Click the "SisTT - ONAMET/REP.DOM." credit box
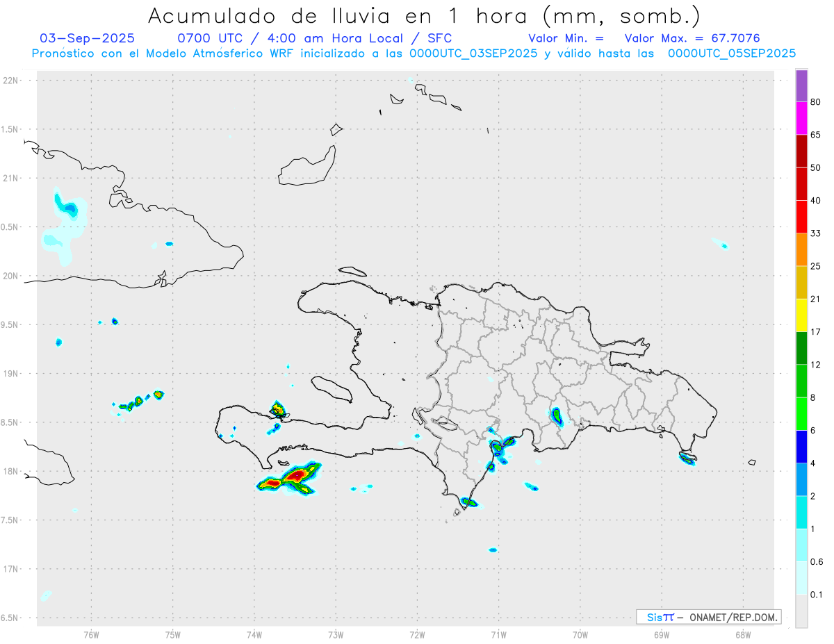The height and width of the screenshot is (644, 834). [x=708, y=617]
